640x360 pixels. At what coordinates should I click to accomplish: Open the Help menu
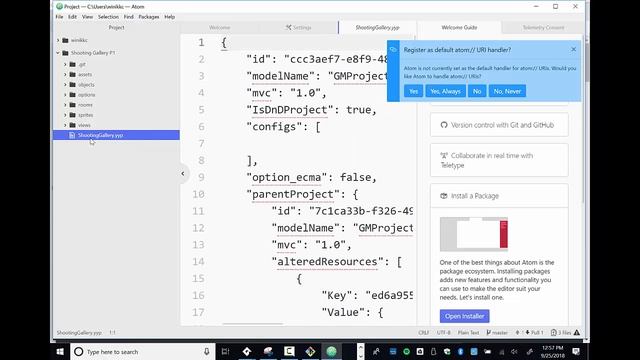click(169, 17)
